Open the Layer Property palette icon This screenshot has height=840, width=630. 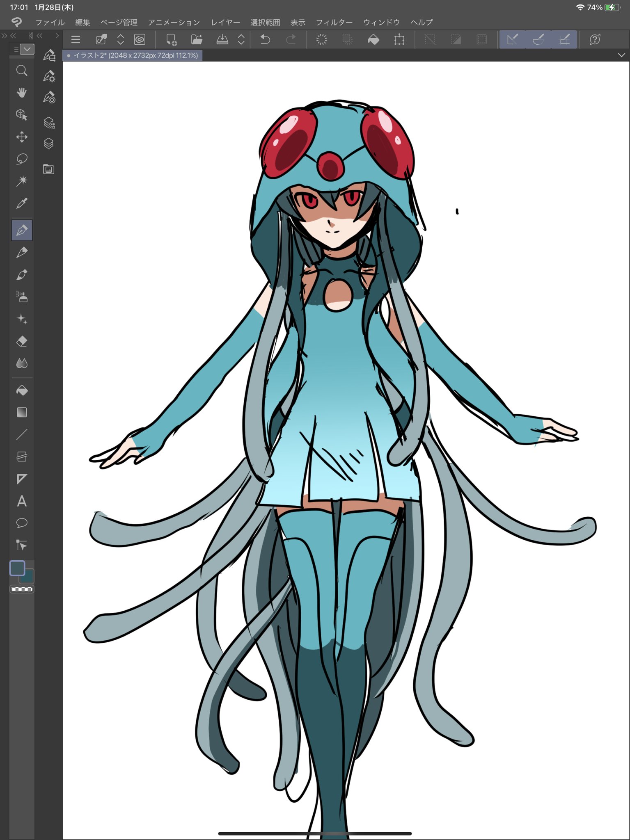(x=49, y=123)
